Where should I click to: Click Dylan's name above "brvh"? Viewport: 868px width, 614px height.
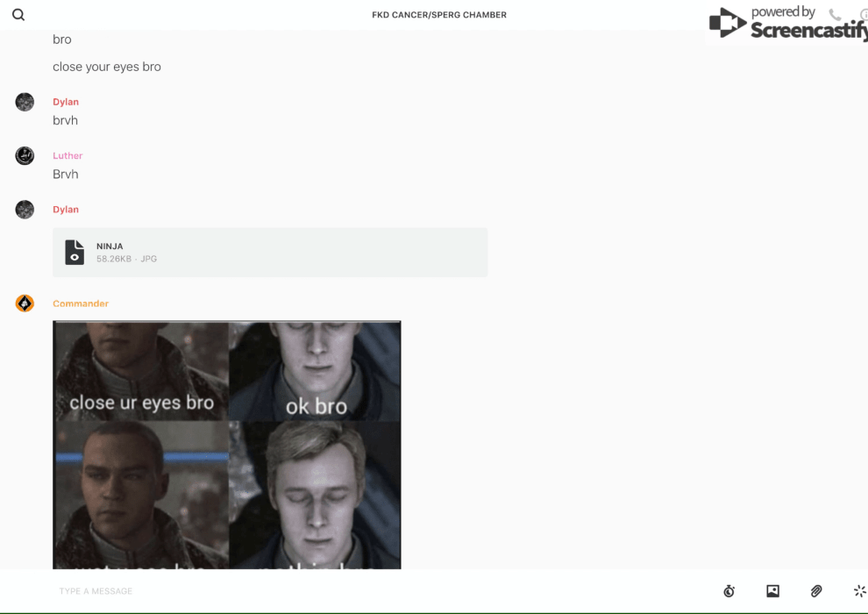(x=66, y=102)
